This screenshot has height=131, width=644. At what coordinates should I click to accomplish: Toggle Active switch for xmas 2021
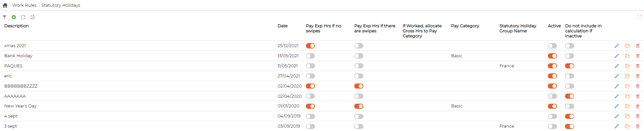(x=552, y=46)
